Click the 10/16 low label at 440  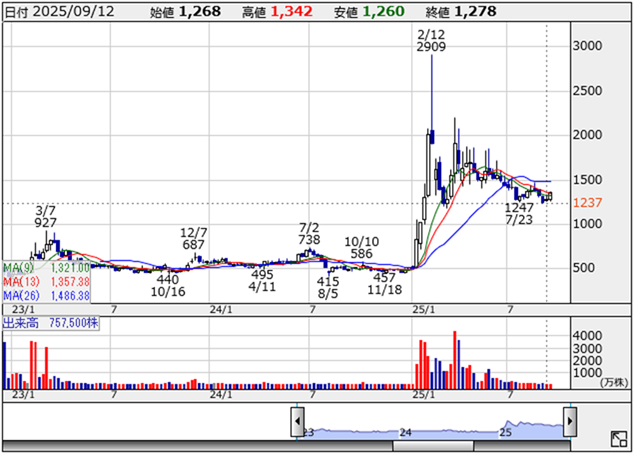click(167, 286)
